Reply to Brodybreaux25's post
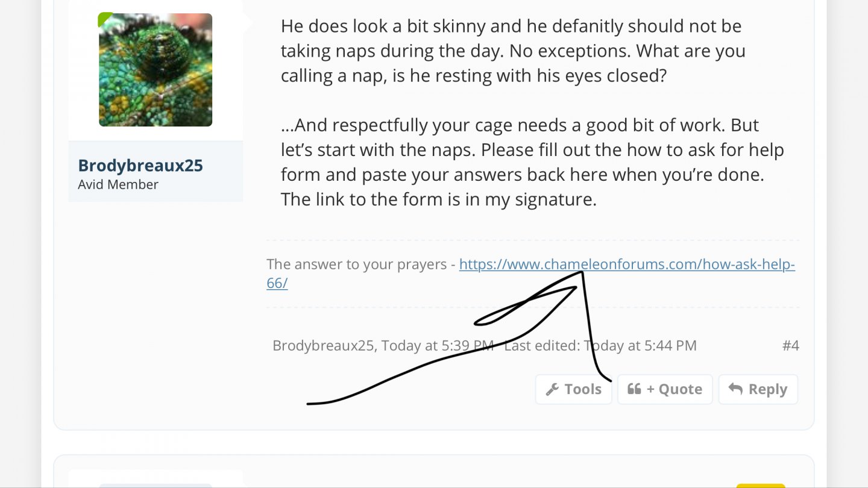Image resolution: width=868 pixels, height=488 pixels. (x=758, y=389)
